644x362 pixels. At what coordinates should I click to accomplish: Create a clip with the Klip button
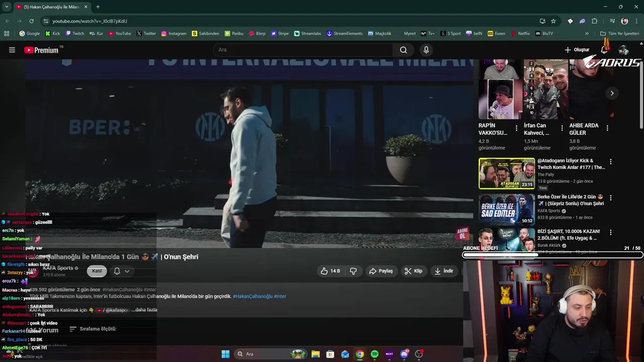click(414, 271)
